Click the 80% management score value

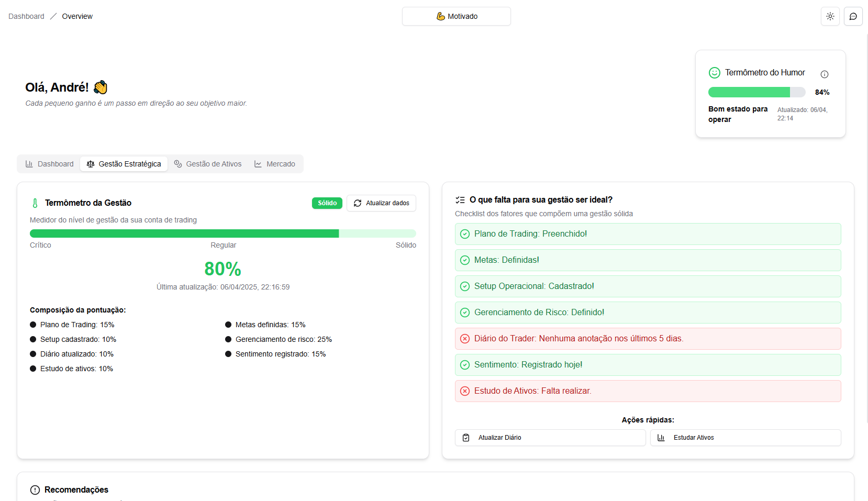(x=223, y=269)
